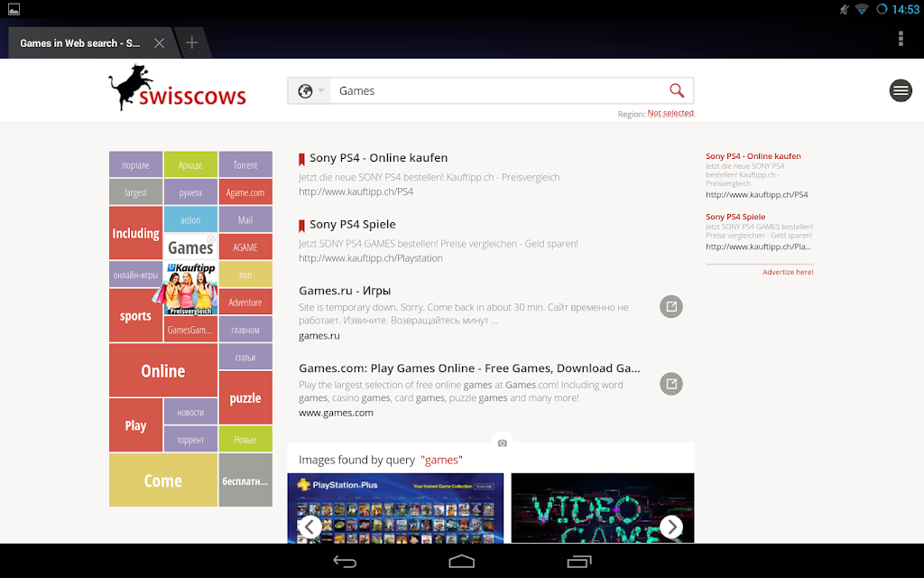Open sidebar ad Sony PS4 Spiele
The width and height of the screenshot is (924, 578).
coord(735,217)
